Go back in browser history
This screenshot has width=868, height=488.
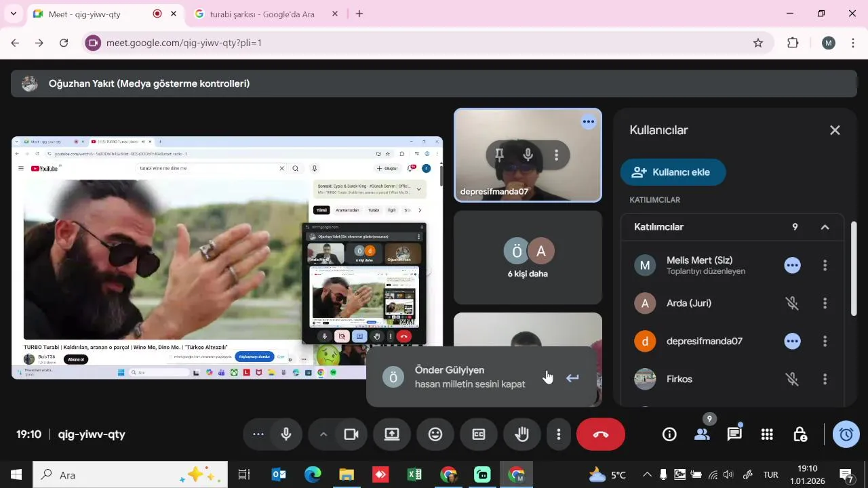pyautogui.click(x=15, y=43)
